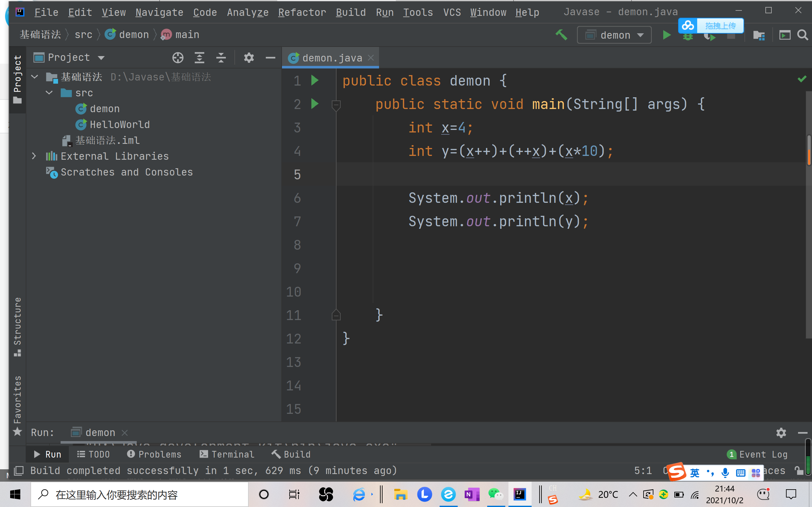Viewport: 812px width, 507px height.
Task: Select Opened File crosshair icon in Project panel
Action: point(178,58)
